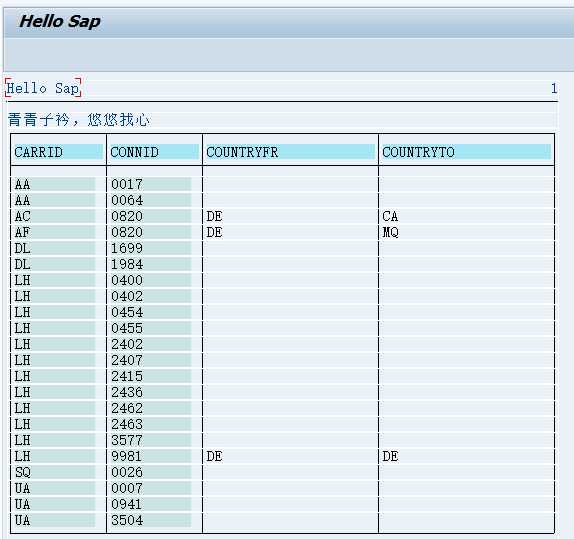Click country-to value MQ
Viewport: 574px width, 539px height.
(x=390, y=232)
